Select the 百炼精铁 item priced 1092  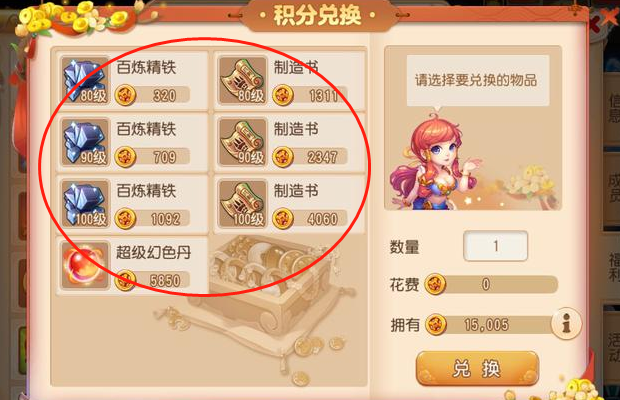click(132, 204)
